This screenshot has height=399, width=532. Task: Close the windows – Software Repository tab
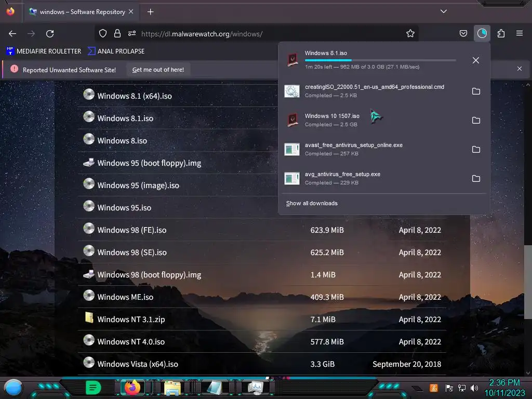click(131, 11)
